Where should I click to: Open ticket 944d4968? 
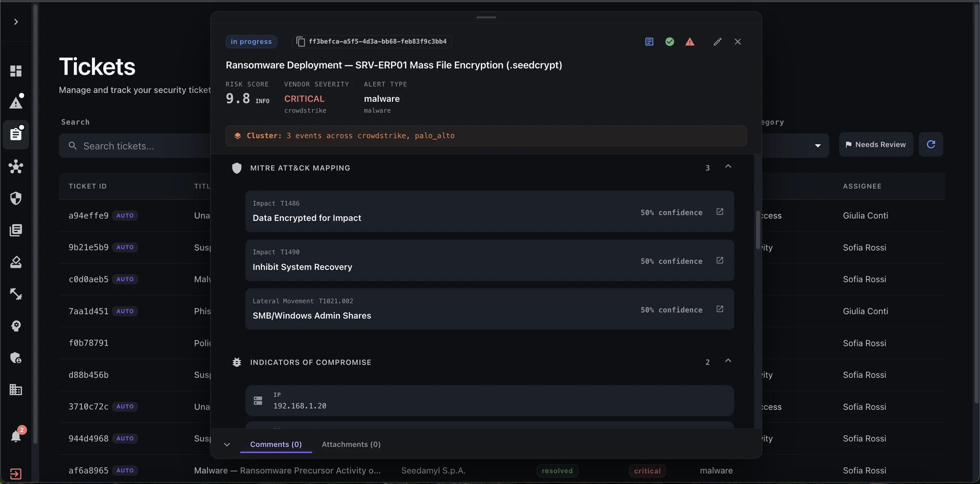coord(88,438)
